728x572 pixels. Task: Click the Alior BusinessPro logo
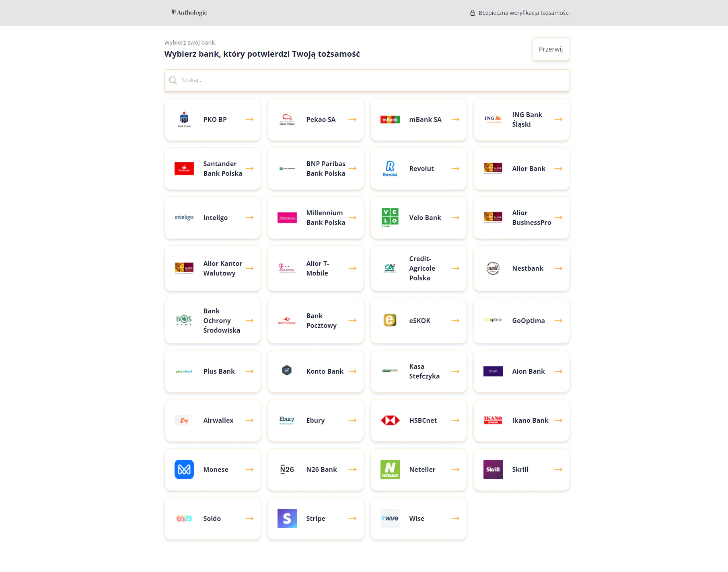click(493, 218)
